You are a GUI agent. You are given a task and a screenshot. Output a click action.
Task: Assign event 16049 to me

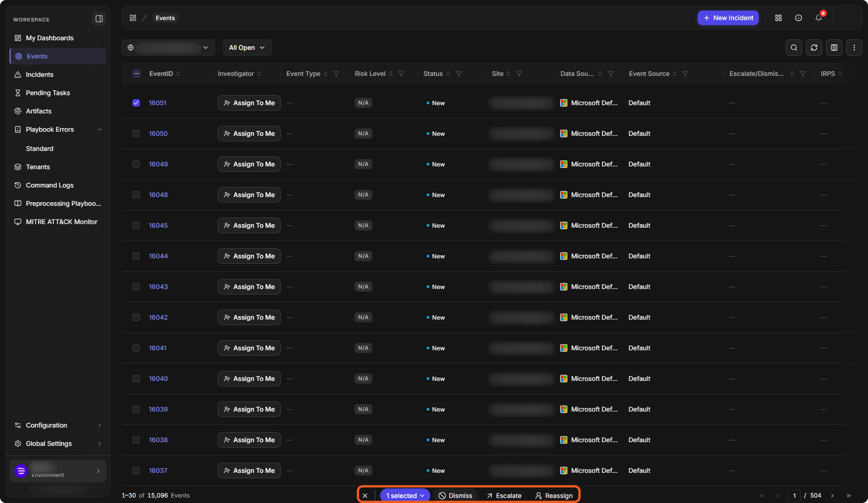[249, 164]
